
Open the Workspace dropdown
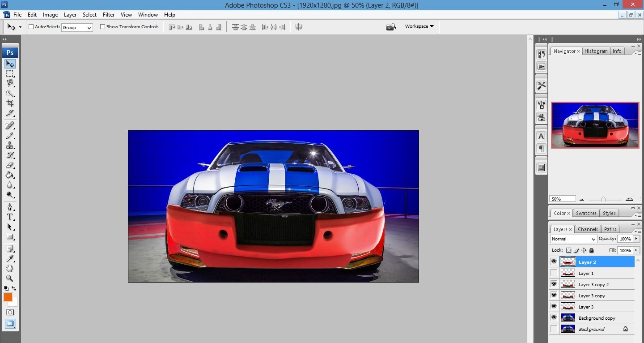pos(419,26)
